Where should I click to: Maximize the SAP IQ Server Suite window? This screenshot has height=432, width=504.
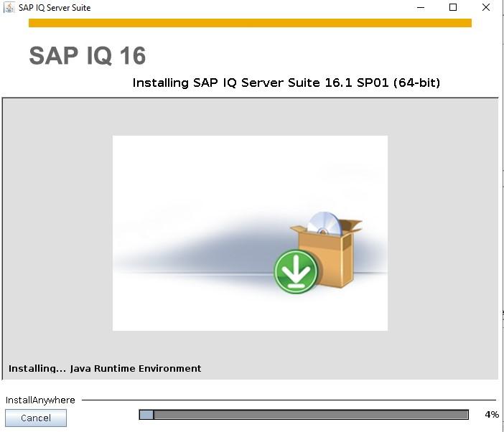click(453, 7)
